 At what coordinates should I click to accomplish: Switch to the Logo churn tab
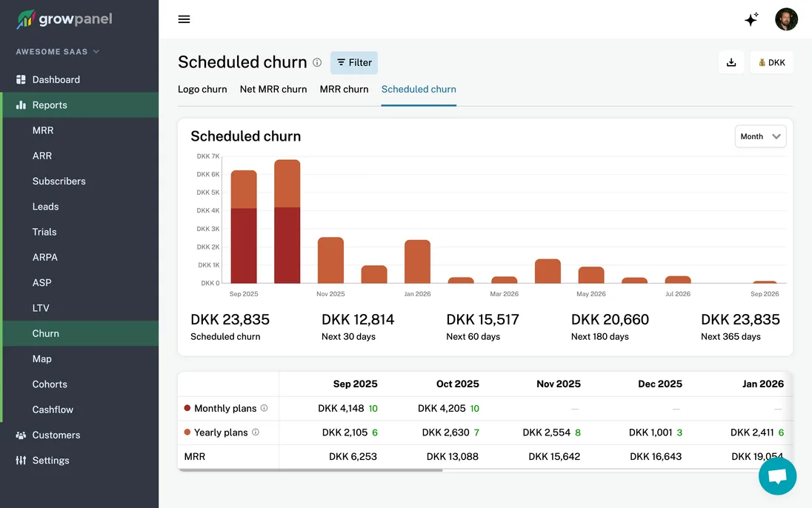202,90
